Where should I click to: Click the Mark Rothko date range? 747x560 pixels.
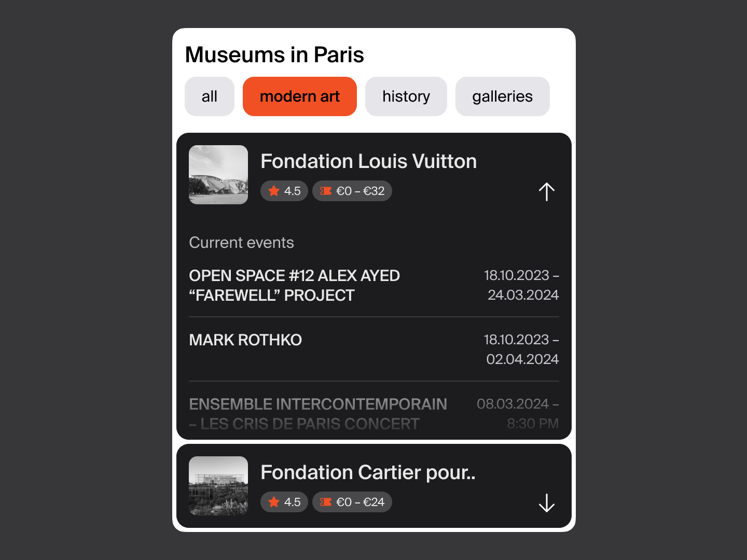tap(521, 349)
